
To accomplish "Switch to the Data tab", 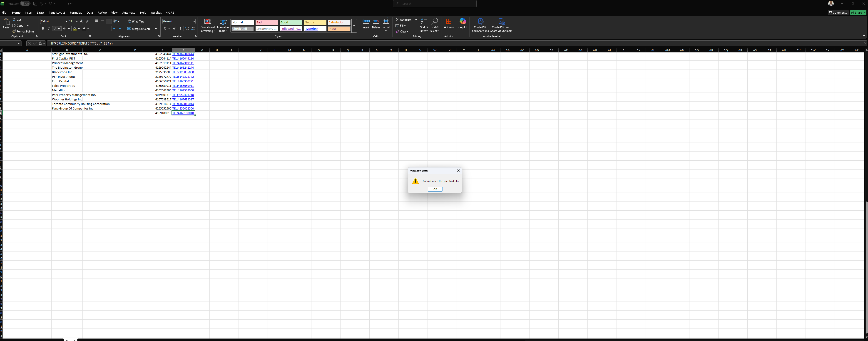I will tap(90, 12).
